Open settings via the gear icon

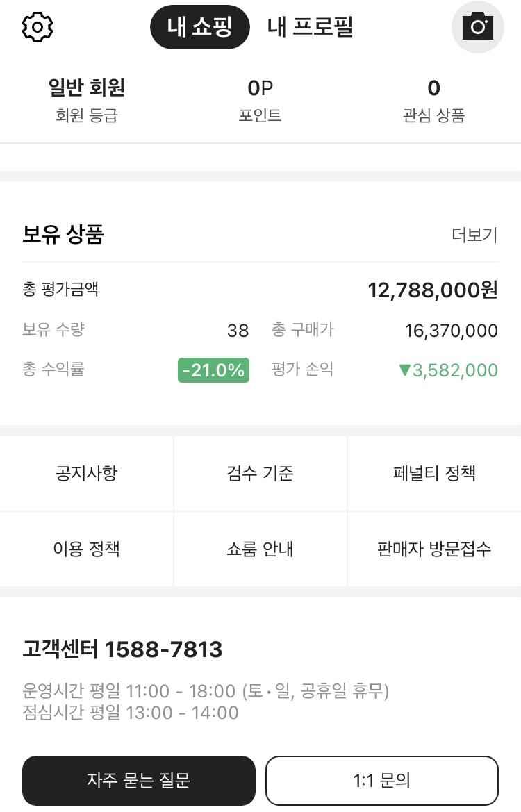(x=38, y=27)
